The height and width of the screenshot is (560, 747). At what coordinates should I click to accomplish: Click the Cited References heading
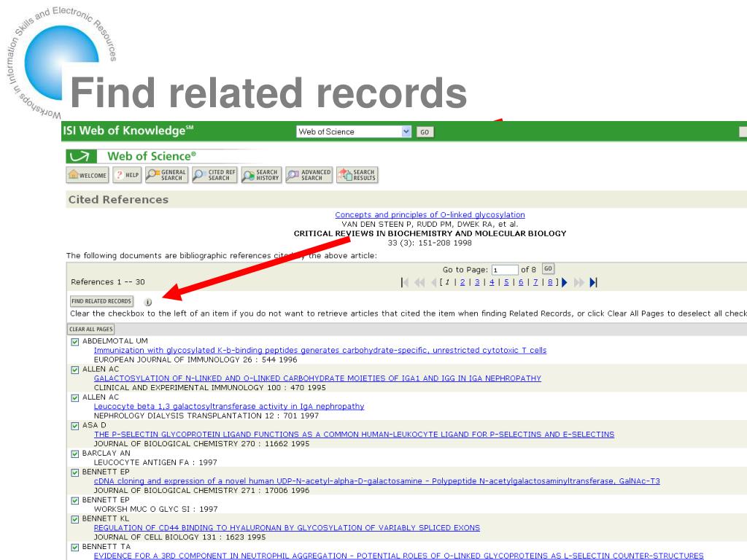118,200
